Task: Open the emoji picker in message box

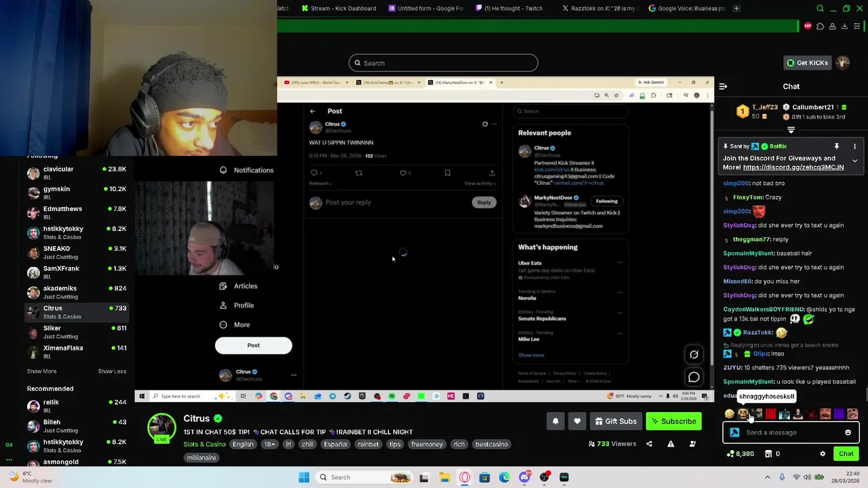Action: pyautogui.click(x=848, y=432)
